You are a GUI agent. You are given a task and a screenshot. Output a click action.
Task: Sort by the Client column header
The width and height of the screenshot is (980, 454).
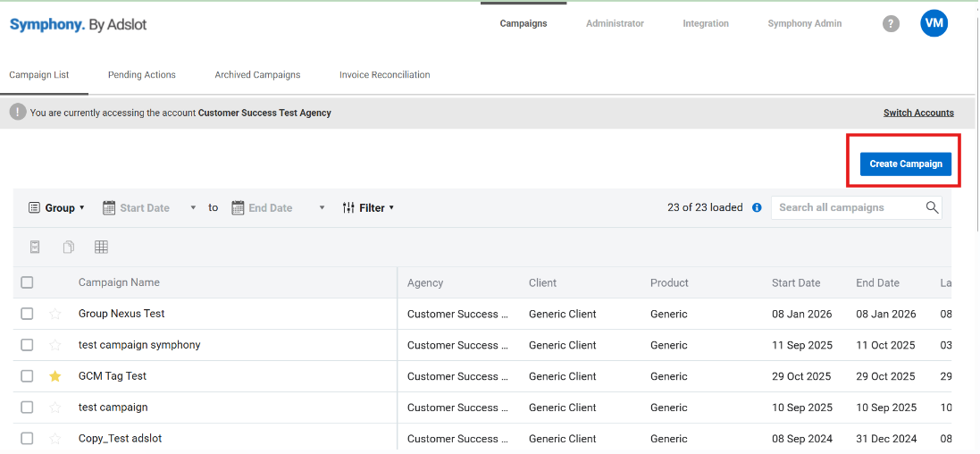tap(542, 282)
